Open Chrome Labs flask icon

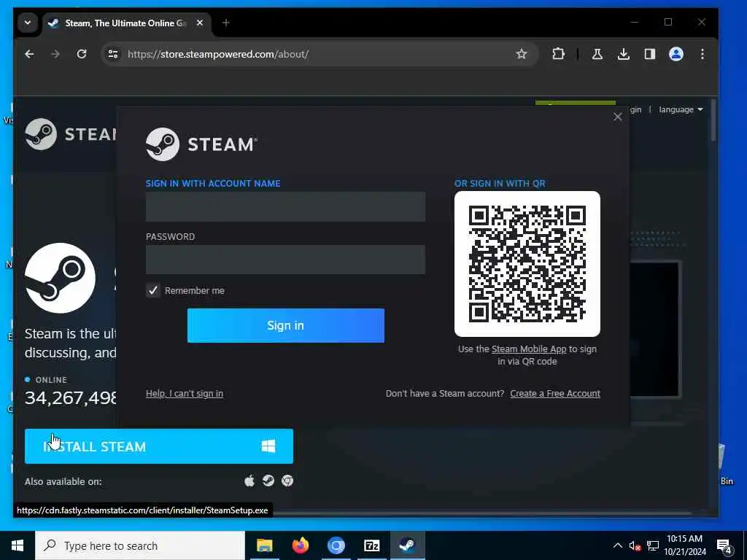(x=597, y=54)
